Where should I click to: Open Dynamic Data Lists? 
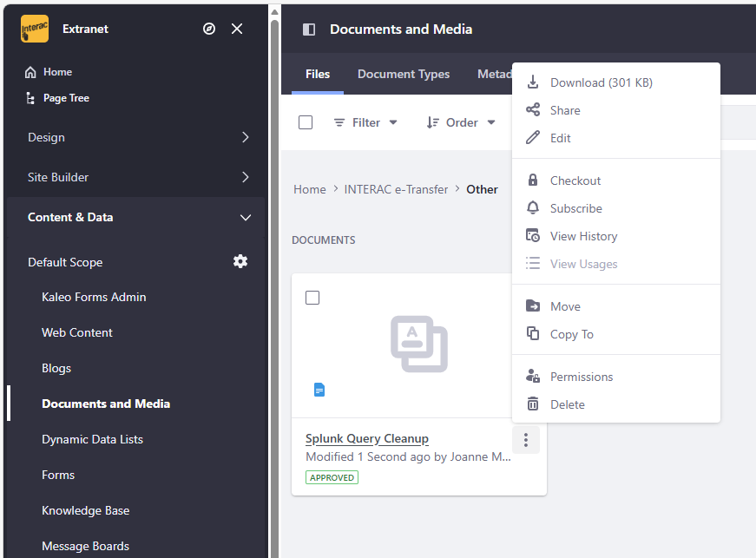point(93,439)
